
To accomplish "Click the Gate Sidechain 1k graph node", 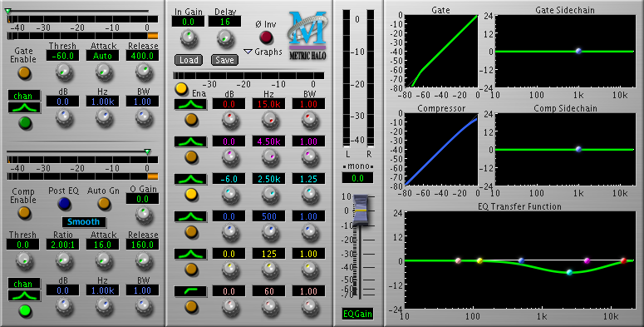I will click(x=578, y=51).
